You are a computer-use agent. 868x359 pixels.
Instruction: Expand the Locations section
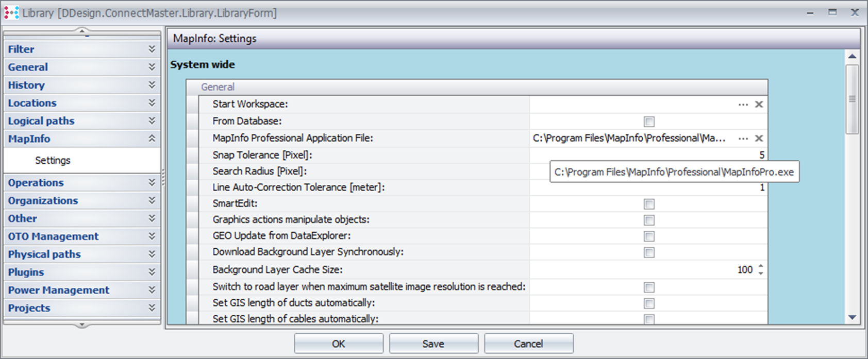82,103
